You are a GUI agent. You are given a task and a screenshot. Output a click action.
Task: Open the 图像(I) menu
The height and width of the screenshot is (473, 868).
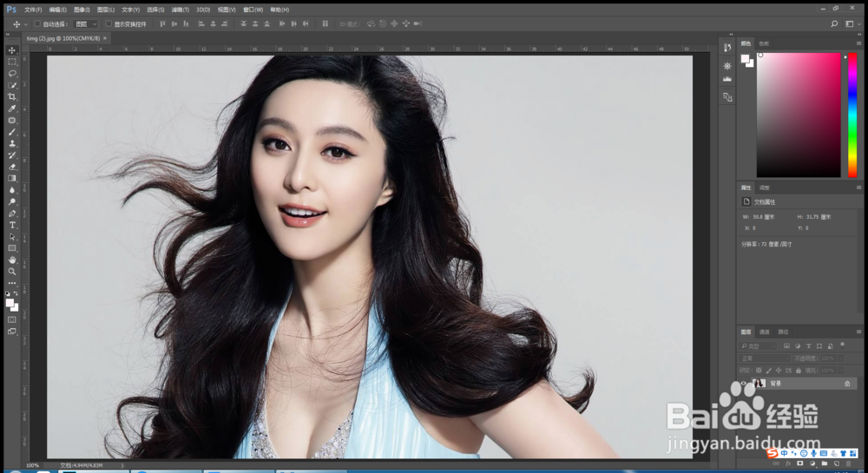82,10
